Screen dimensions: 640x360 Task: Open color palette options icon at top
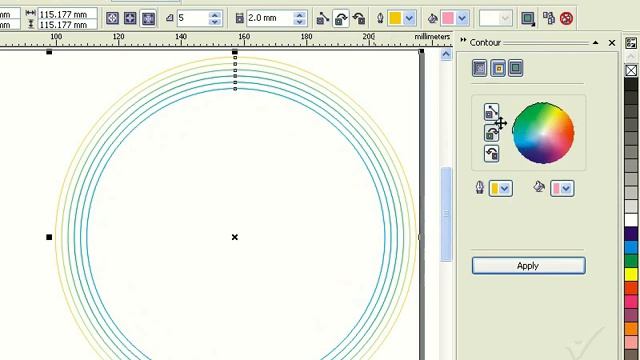click(631, 42)
